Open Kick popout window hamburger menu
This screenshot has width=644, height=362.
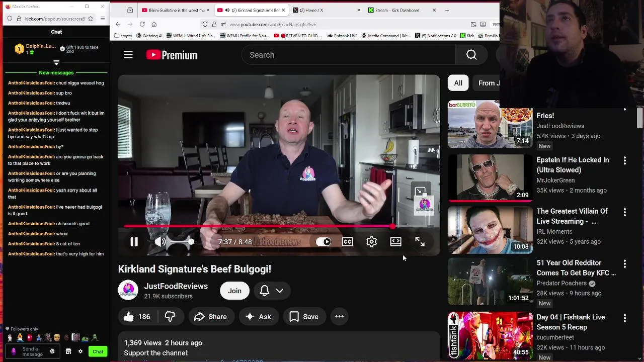(103, 19)
